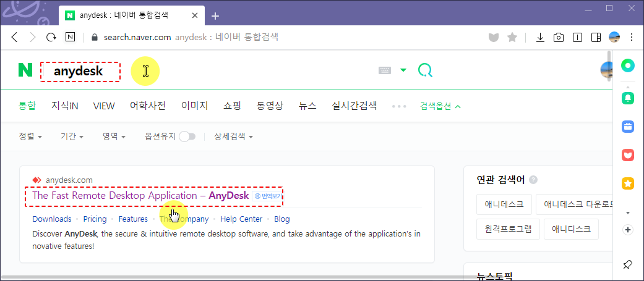The width and height of the screenshot is (644, 281).
Task: Open the three-dot browser menu
Action: coord(632,37)
